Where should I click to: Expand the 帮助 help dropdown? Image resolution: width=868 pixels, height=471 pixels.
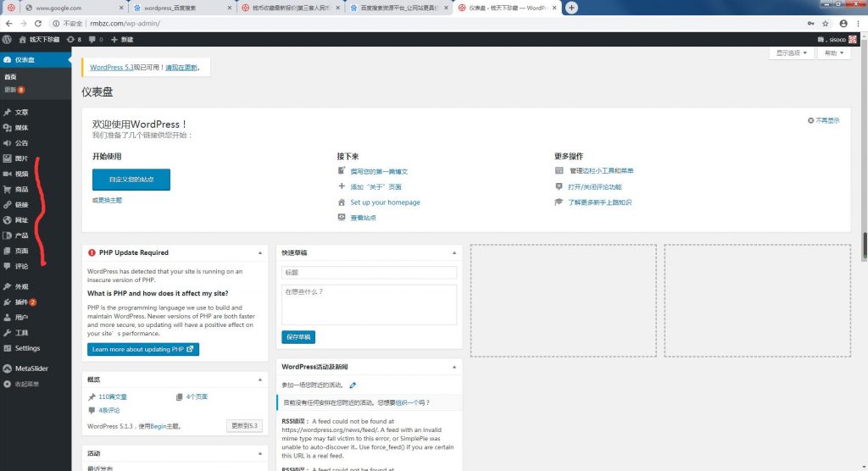834,53
